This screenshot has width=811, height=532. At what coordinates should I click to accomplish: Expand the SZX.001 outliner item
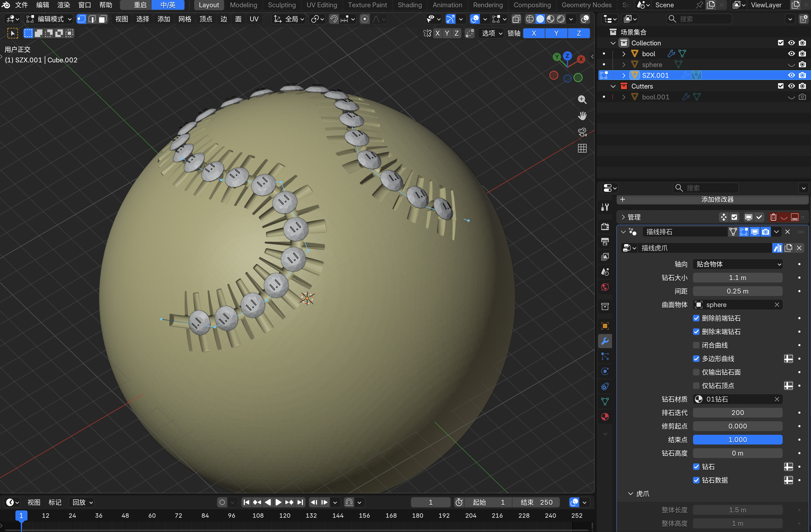623,75
